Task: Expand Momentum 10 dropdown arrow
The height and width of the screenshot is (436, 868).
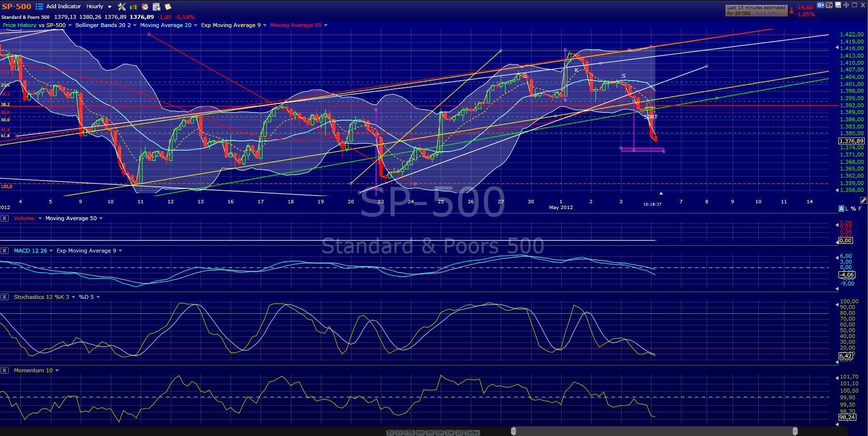Action: [57, 370]
